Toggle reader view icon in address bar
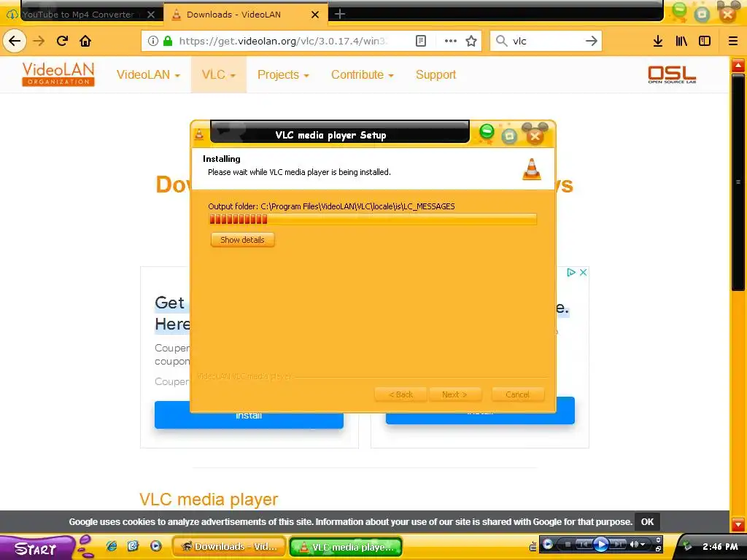747x560 pixels. pyautogui.click(x=421, y=41)
